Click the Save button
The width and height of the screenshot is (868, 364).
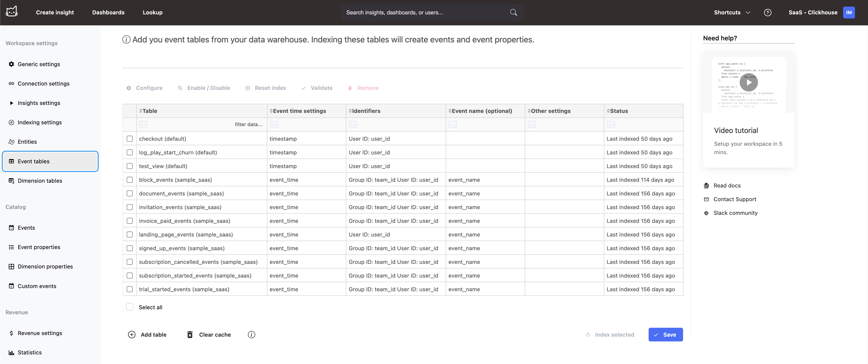coord(665,334)
